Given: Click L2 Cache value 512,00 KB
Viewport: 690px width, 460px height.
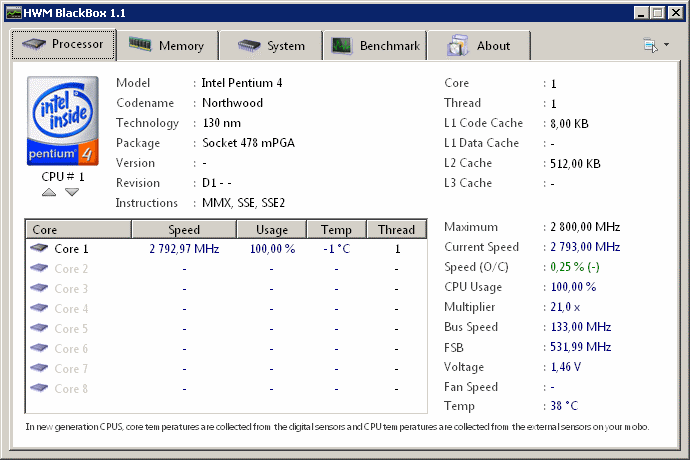Looking at the screenshot, I should (575, 164).
